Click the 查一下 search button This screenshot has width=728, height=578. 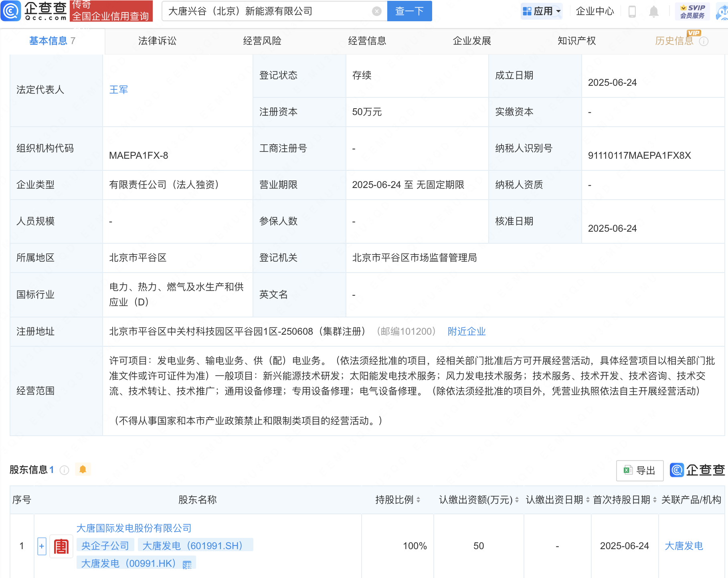pos(409,11)
